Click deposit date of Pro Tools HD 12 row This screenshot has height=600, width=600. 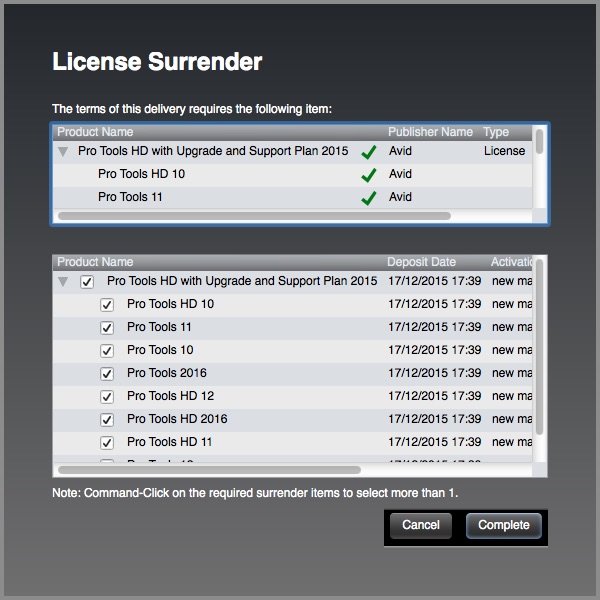[435, 396]
